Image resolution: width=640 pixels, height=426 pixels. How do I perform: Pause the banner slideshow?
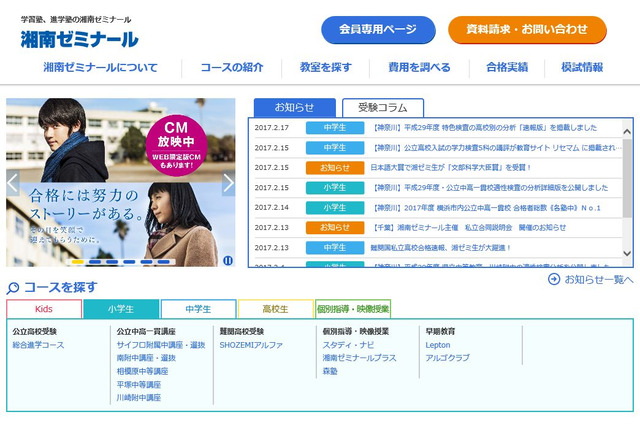click(228, 260)
